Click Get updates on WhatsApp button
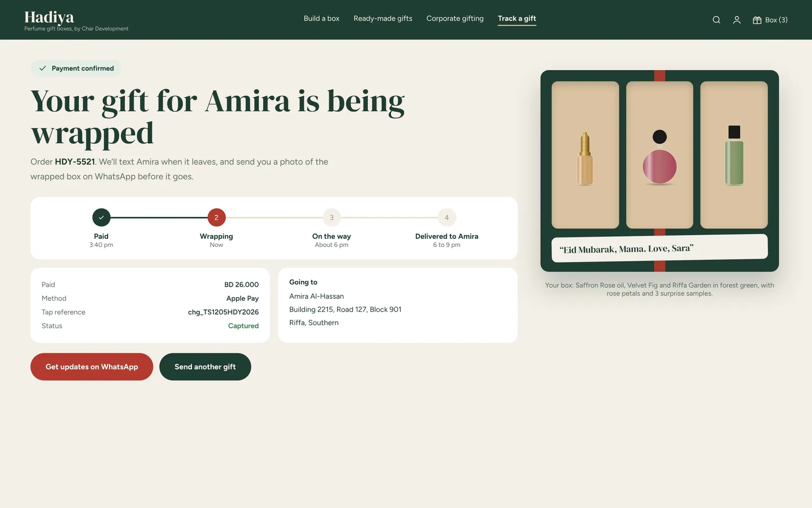The width and height of the screenshot is (812, 508). (x=92, y=367)
